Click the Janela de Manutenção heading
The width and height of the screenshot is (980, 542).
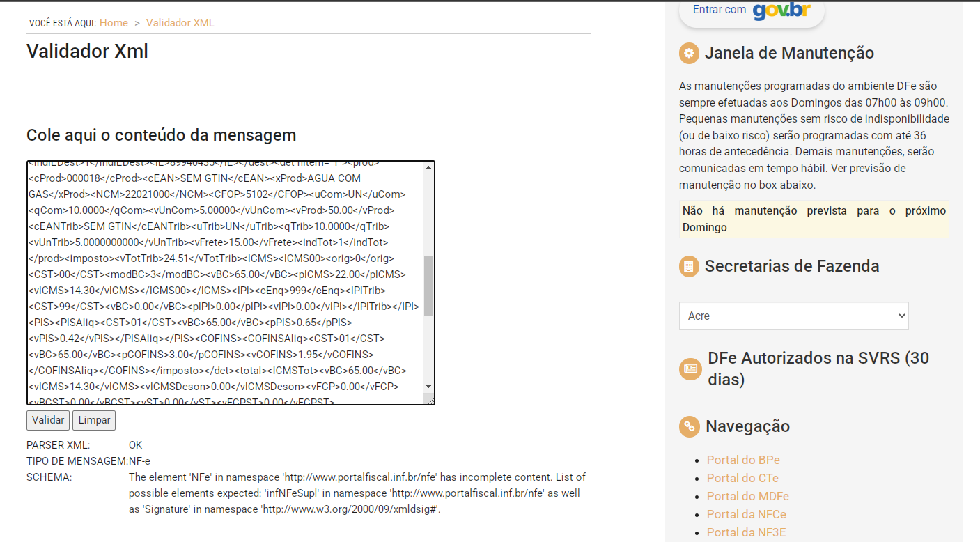(x=789, y=53)
